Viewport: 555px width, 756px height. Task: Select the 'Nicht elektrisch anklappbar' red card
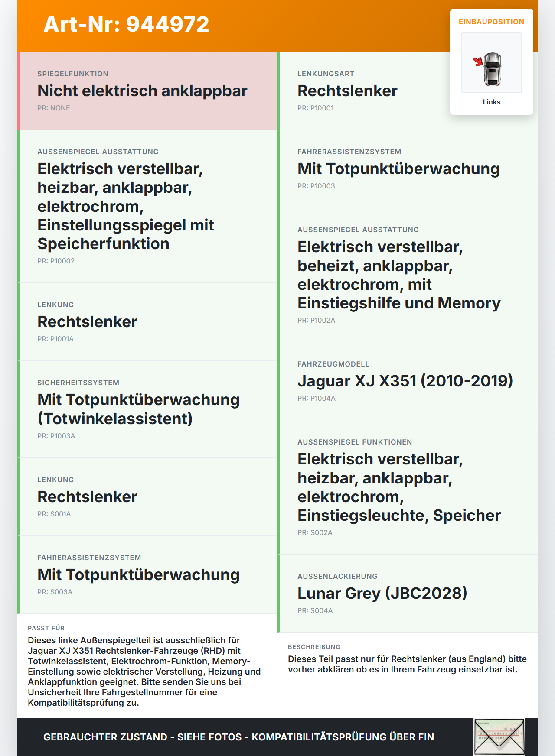tap(147, 91)
